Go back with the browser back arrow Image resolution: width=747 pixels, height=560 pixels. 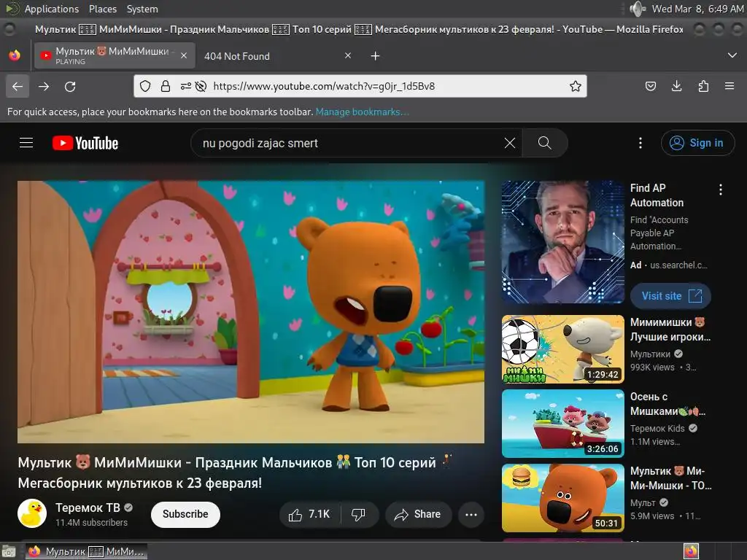point(18,86)
